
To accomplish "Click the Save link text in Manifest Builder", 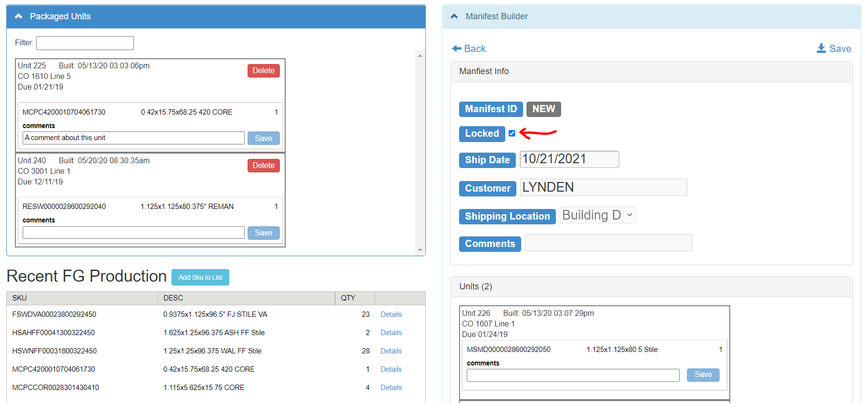I will (840, 49).
